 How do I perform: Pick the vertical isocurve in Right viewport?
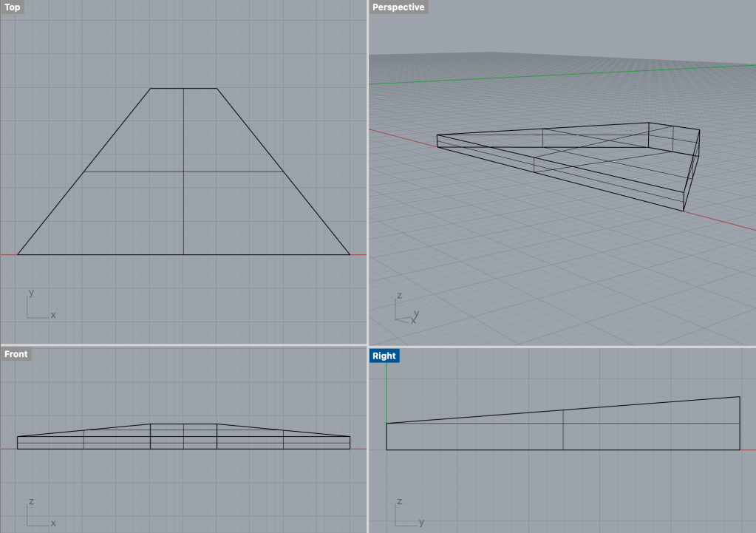click(564, 436)
